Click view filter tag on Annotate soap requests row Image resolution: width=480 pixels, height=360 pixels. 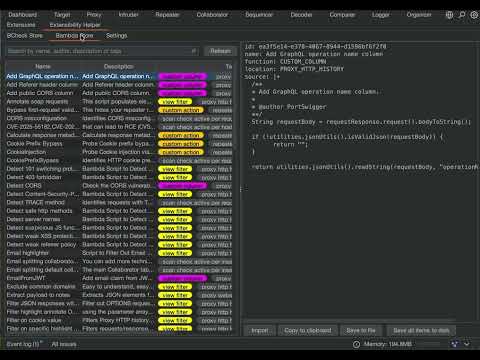coord(175,102)
